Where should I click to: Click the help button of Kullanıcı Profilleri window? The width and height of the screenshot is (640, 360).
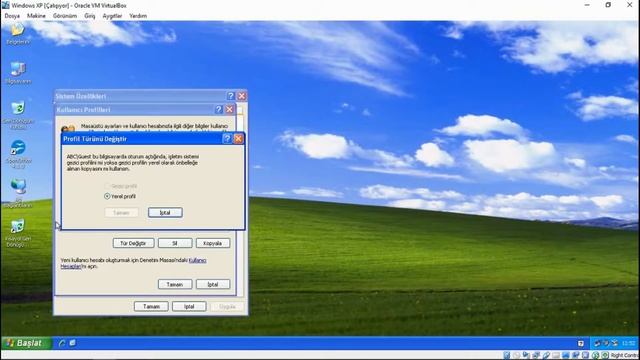(x=218, y=109)
